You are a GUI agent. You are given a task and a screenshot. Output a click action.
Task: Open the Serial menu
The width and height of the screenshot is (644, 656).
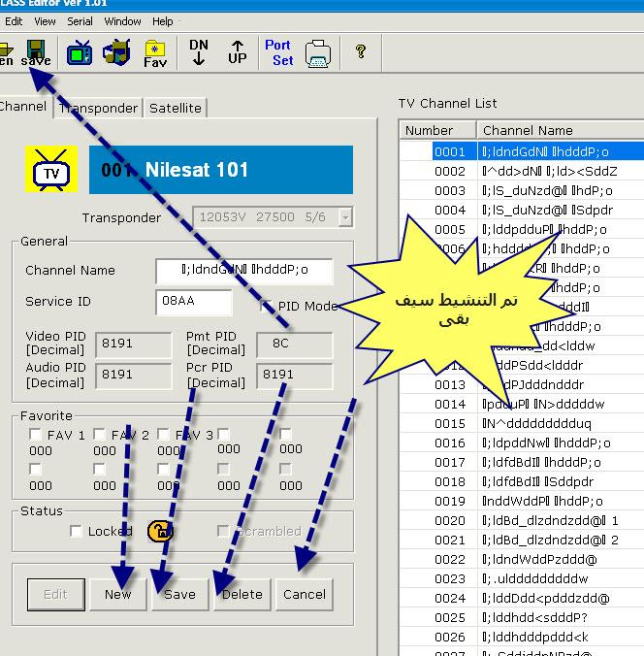80,21
